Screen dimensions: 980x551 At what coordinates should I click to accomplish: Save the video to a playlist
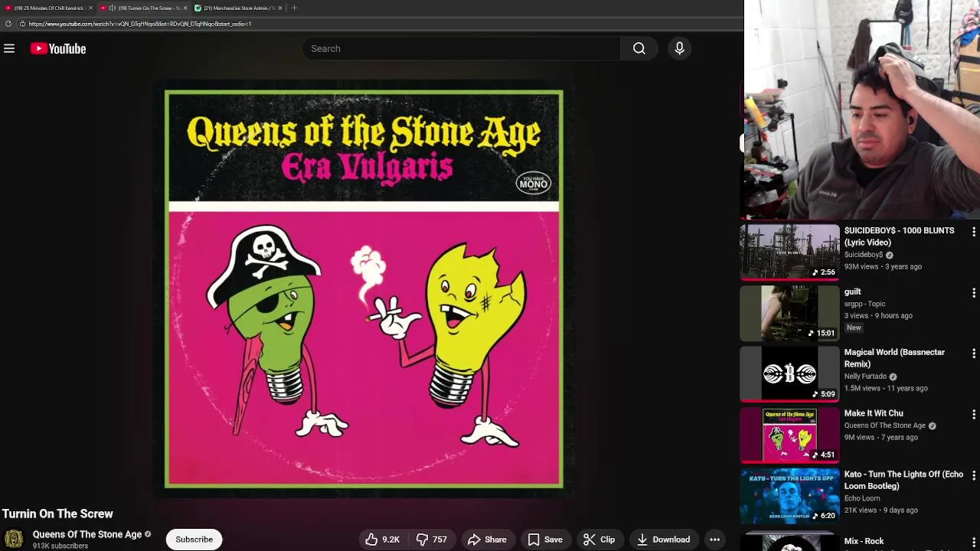[x=545, y=540]
